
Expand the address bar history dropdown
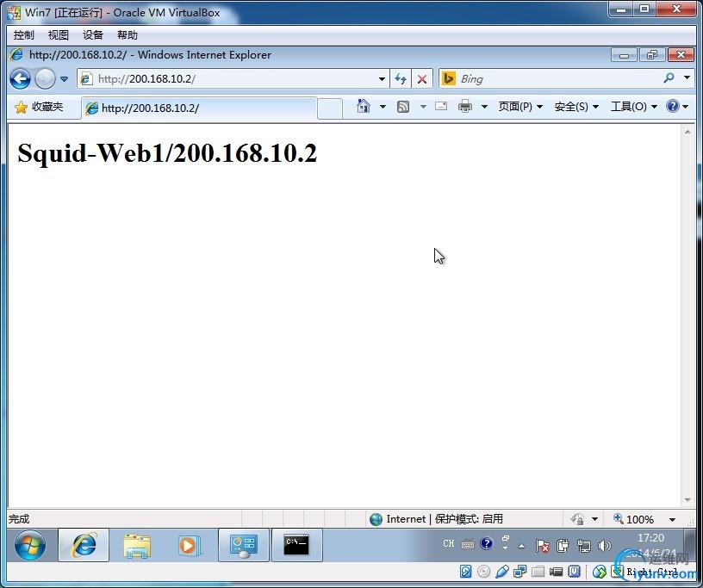click(x=382, y=79)
